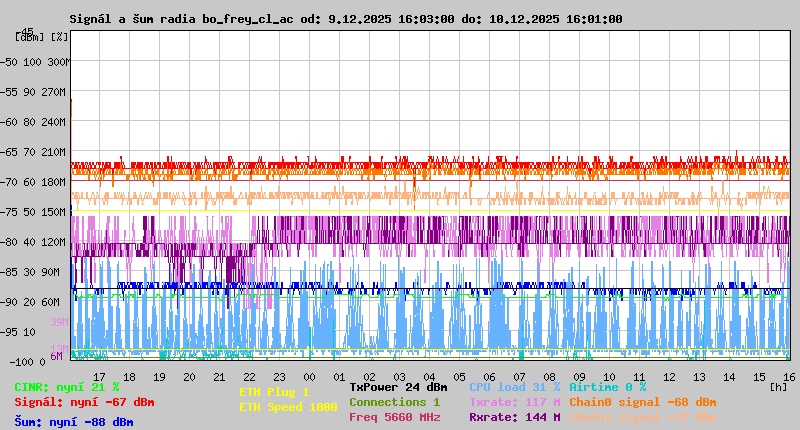Click the 12 hour tick label

coord(669,377)
